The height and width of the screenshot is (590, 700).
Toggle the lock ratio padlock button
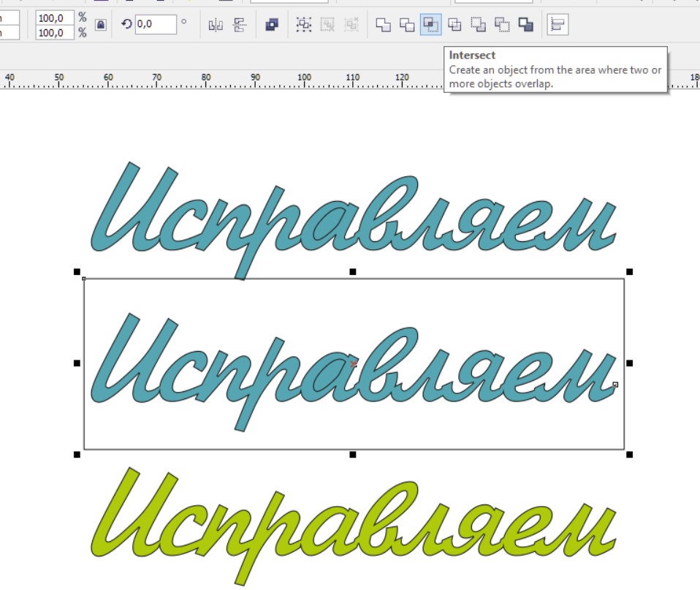tap(101, 25)
